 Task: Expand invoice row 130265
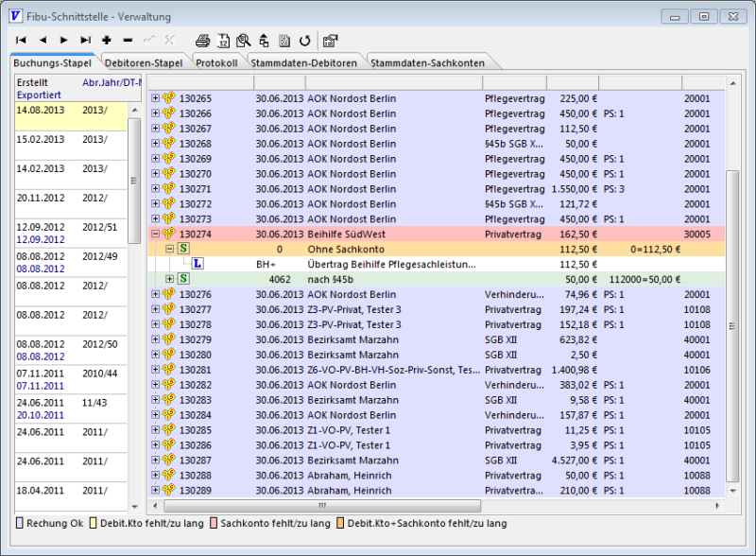(x=156, y=98)
